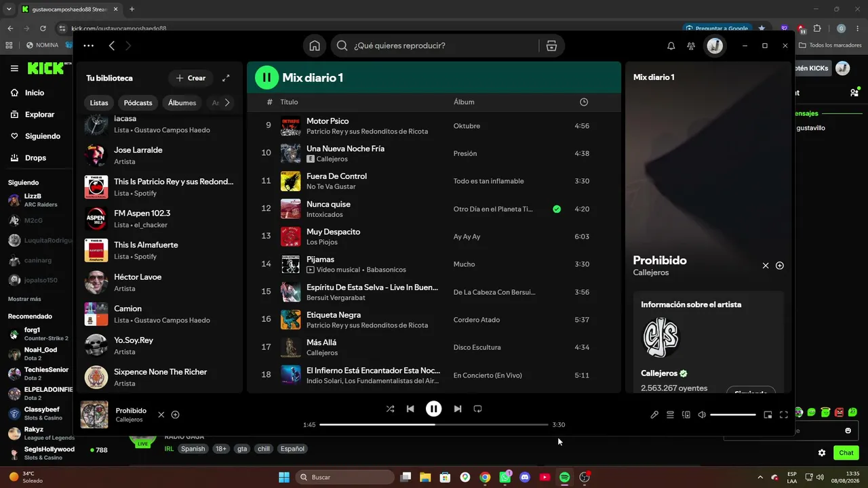Open the Kick sidebar hamburger menu
This screenshot has height=488, width=868.
pyautogui.click(x=14, y=68)
